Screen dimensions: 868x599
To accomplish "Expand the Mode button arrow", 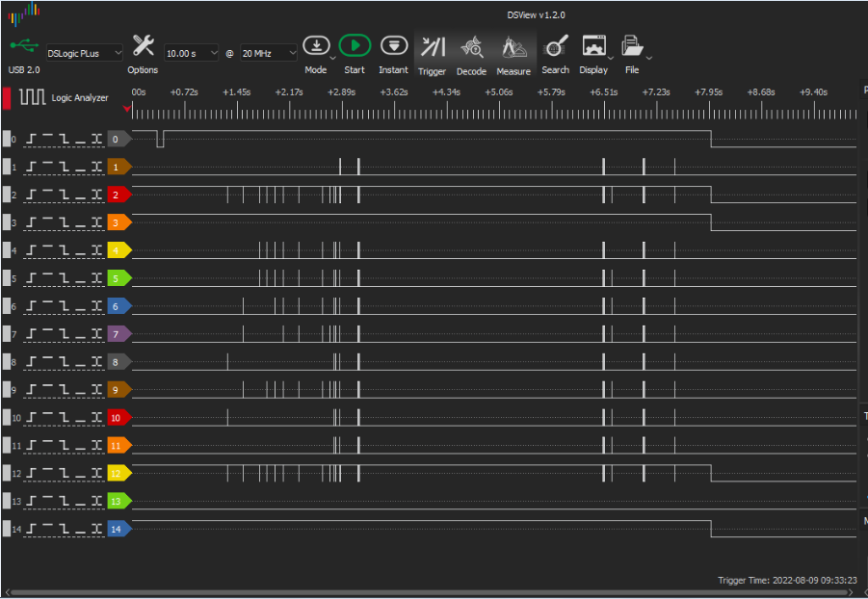I will [x=332, y=58].
